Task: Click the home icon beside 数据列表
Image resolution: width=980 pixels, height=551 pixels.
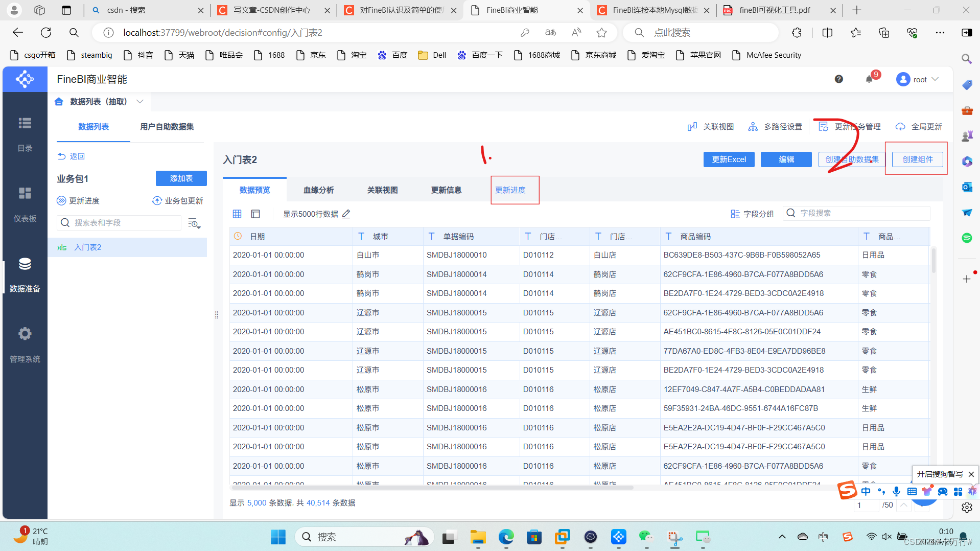Action: coord(59,102)
